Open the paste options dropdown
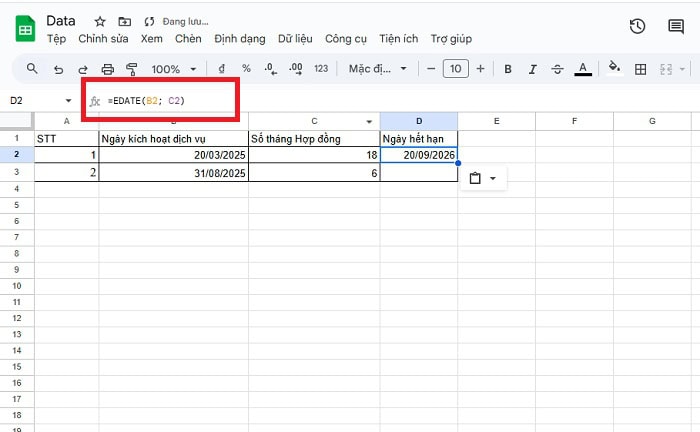 (x=483, y=178)
